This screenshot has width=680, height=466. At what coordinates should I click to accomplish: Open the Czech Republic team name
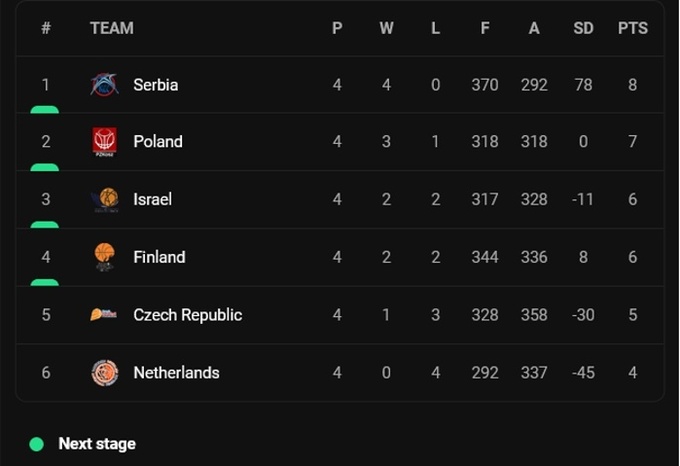pos(187,315)
